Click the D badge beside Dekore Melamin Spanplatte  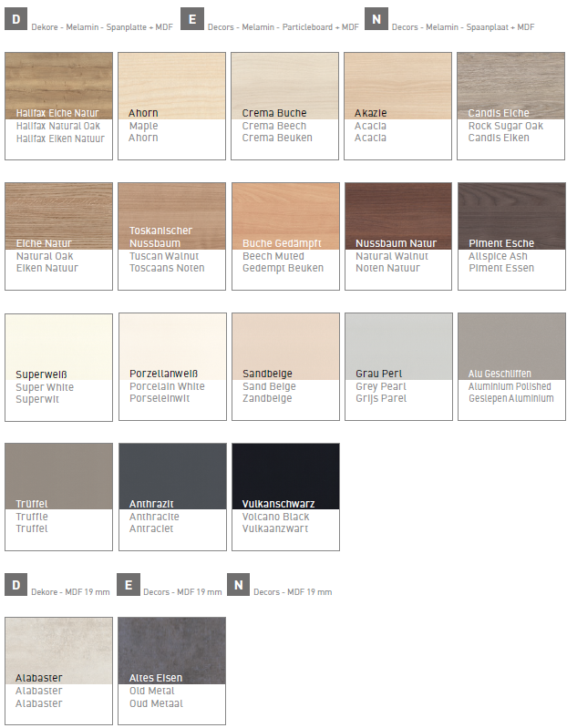(x=15, y=19)
